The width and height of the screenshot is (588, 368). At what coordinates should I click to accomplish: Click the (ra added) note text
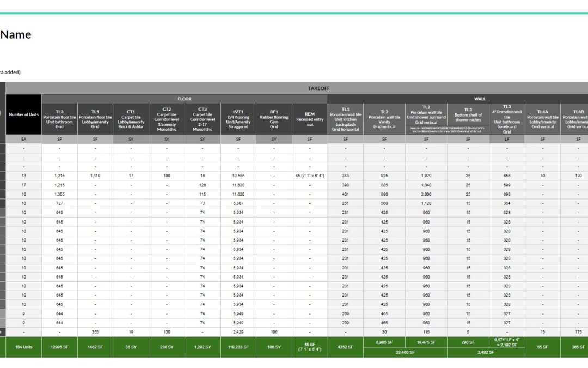(x=10, y=72)
